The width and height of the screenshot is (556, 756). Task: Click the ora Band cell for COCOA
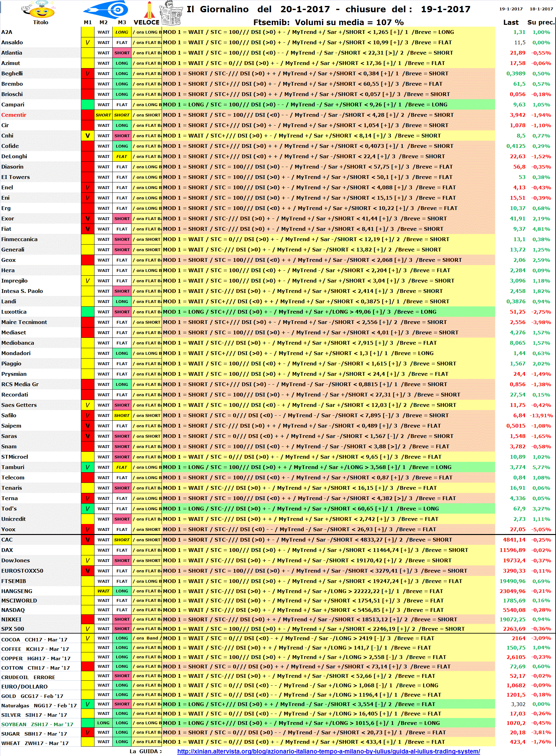tap(147, 638)
